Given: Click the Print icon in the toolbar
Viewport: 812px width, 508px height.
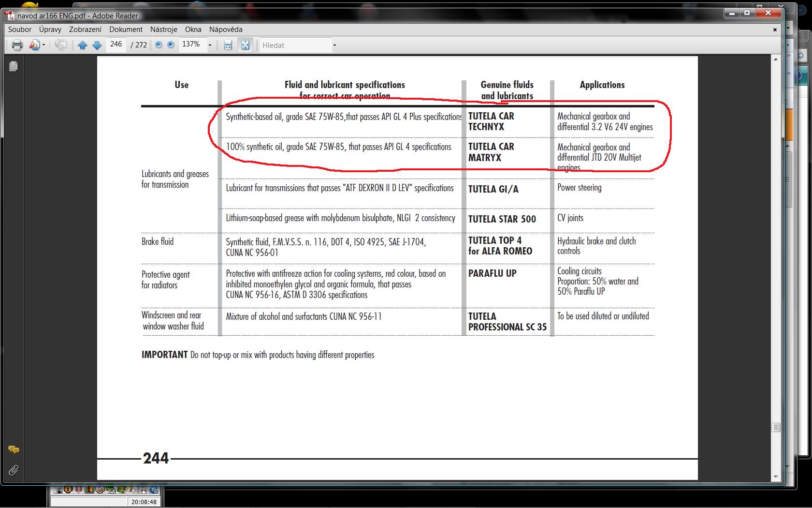Looking at the screenshot, I should pyautogui.click(x=17, y=45).
